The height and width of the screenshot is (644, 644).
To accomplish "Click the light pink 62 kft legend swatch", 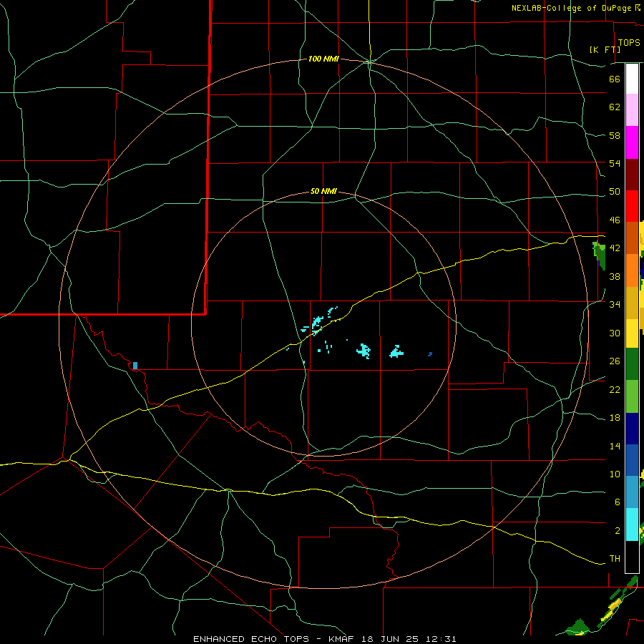I will 632,109.
